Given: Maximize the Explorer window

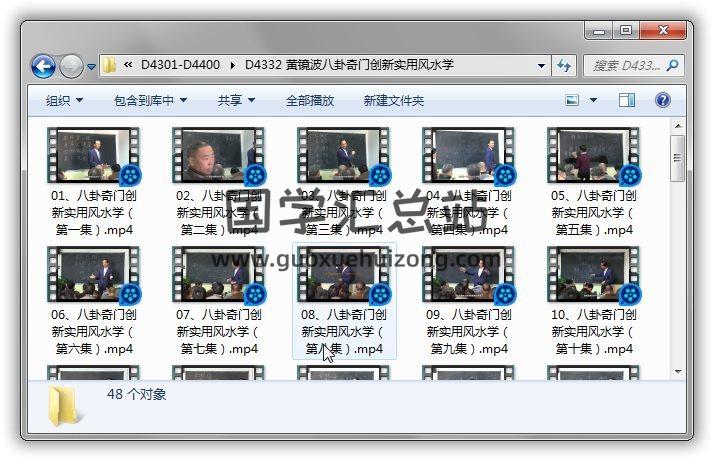Looking at the screenshot, I should (626, 31).
